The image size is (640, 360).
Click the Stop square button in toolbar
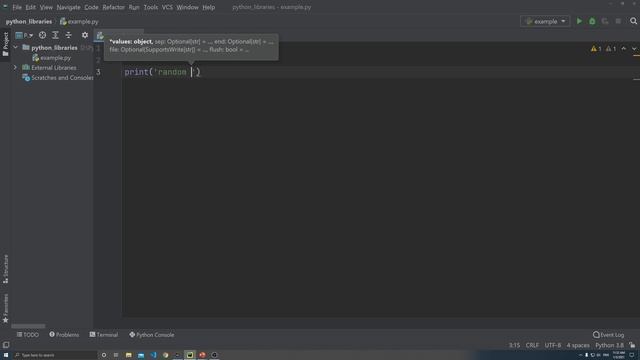(x=618, y=21)
